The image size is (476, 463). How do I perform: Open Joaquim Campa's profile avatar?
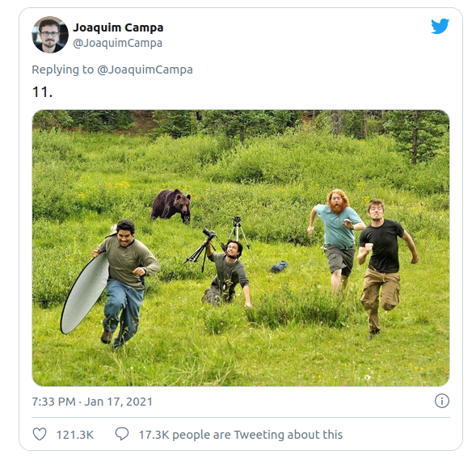[x=50, y=35]
